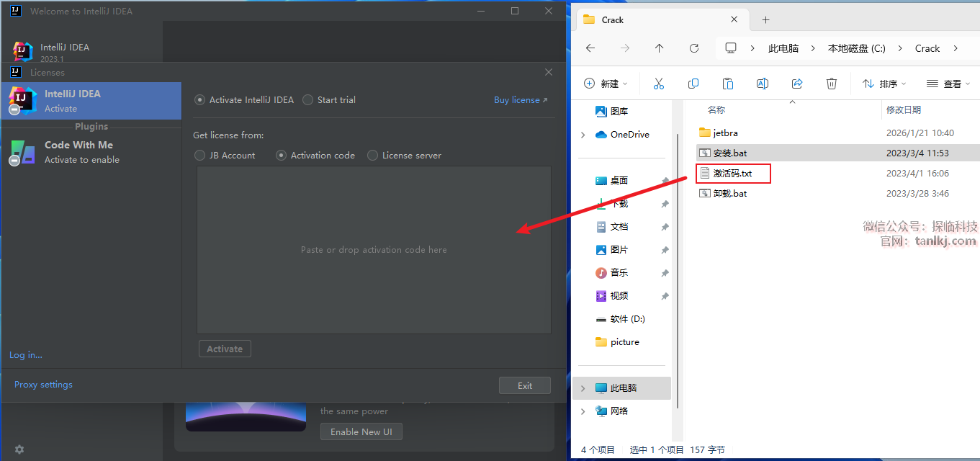Open the 新建 new item dropdown
Screen dimensions: 980x461
pyautogui.click(x=606, y=84)
